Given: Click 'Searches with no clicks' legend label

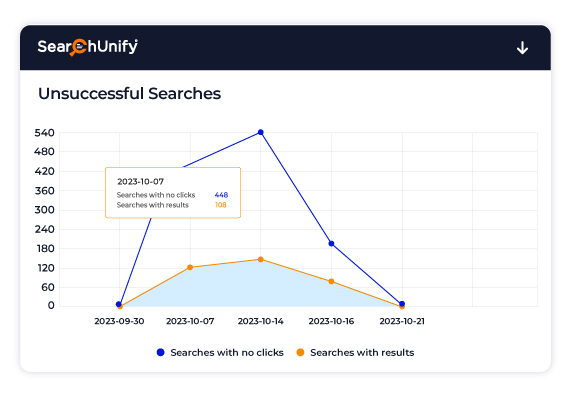Looking at the screenshot, I should [227, 352].
